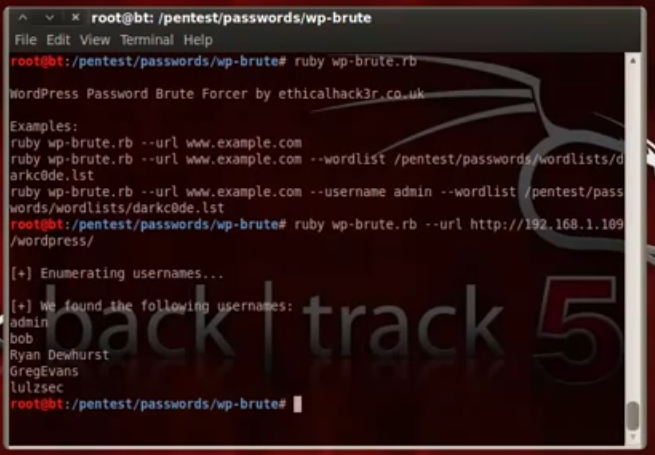The width and height of the screenshot is (655, 455).
Task: Click the ethicalhack3r.co.uk text
Action: coord(351,94)
